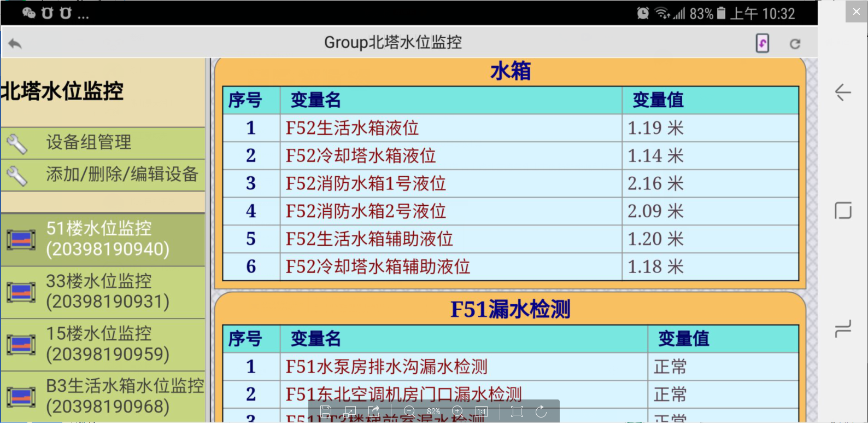Open 设备组管理 in the sidebar
This screenshot has height=423, width=868.
click(89, 143)
